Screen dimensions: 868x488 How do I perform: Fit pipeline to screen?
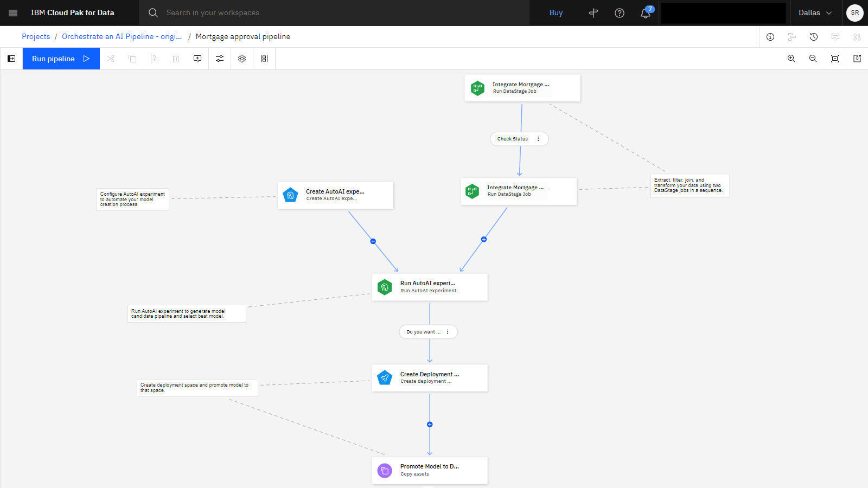(835, 59)
